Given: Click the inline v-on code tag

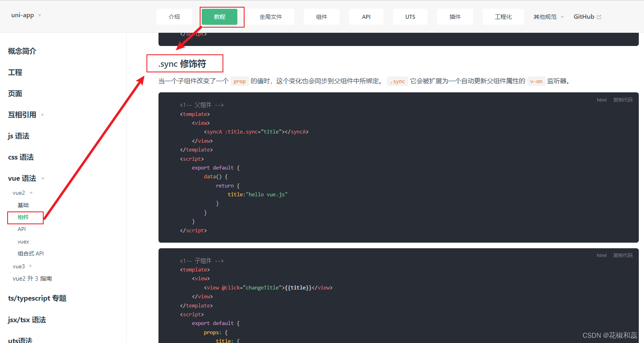Looking at the screenshot, I should click(x=536, y=81).
